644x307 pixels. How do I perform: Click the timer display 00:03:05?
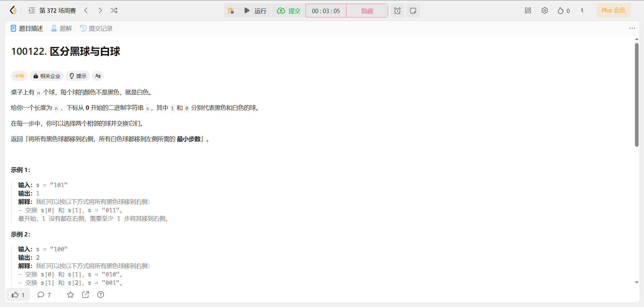[326, 11]
